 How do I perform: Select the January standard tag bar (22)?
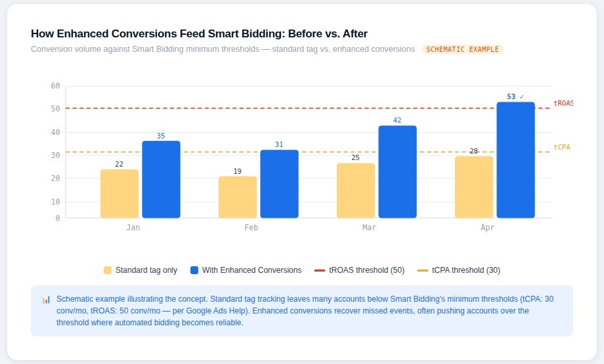pyautogui.click(x=119, y=193)
